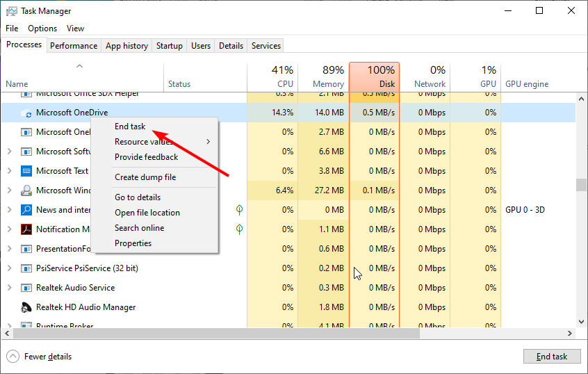Open the File menu
Viewport: 588px width, 374px height.
(x=12, y=29)
